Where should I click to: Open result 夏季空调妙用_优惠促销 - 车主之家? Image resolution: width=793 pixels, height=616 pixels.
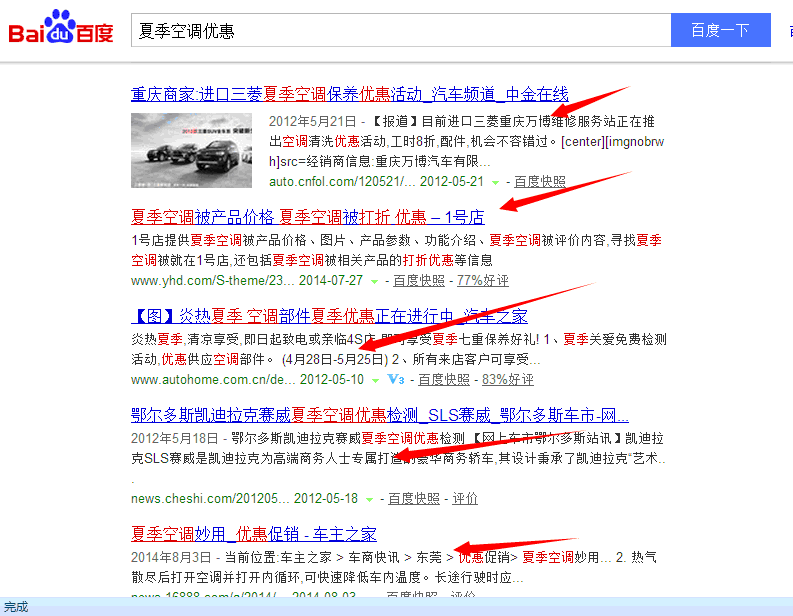254,535
